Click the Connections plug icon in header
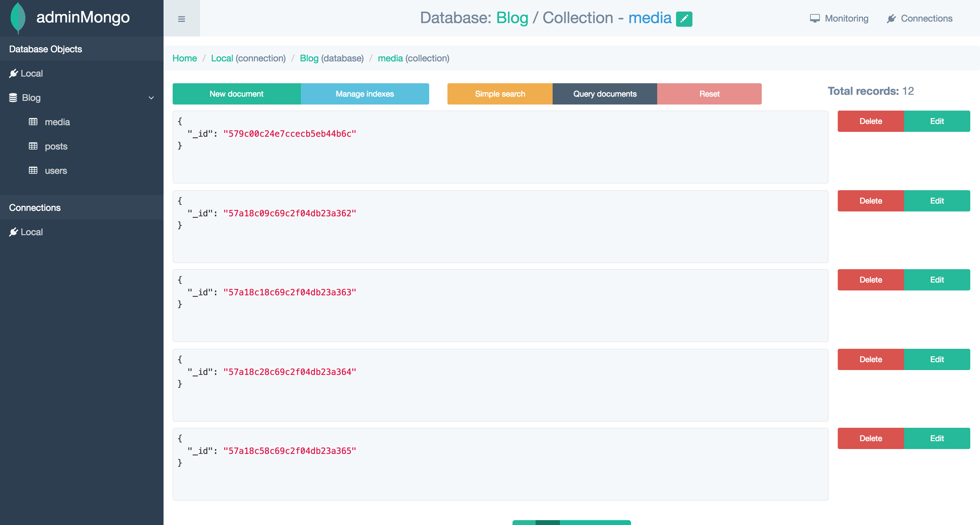The width and height of the screenshot is (980, 525). pyautogui.click(x=891, y=19)
